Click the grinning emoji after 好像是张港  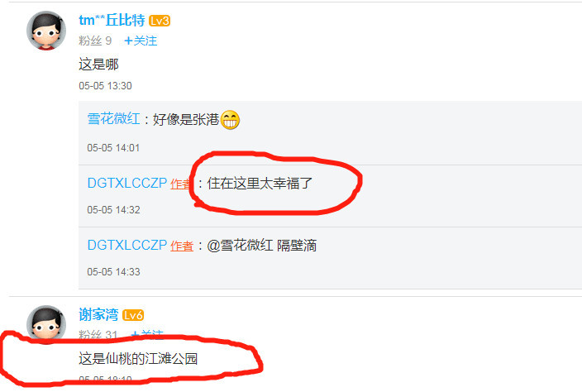click(230, 120)
